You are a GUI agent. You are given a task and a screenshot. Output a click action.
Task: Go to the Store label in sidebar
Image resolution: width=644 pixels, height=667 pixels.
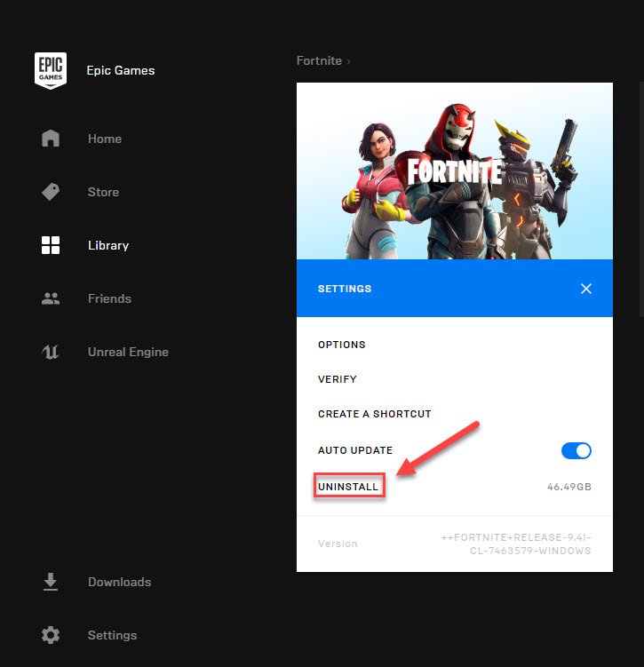(x=103, y=192)
